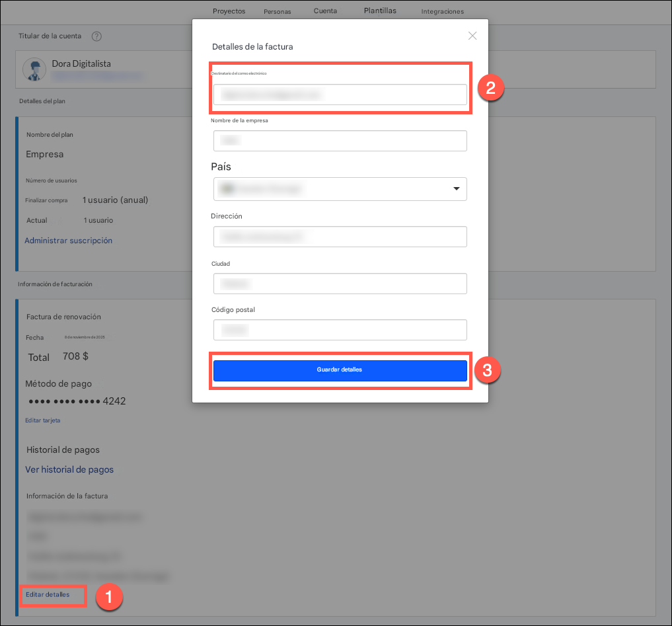
Task: Click the Ciudad input field
Action: pyautogui.click(x=340, y=284)
